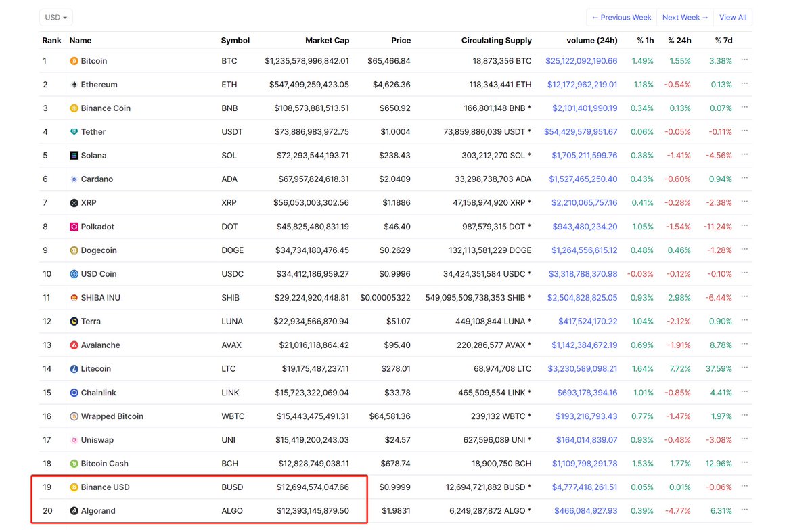Sort by Symbol column header
The image size is (812, 530).
(x=235, y=41)
